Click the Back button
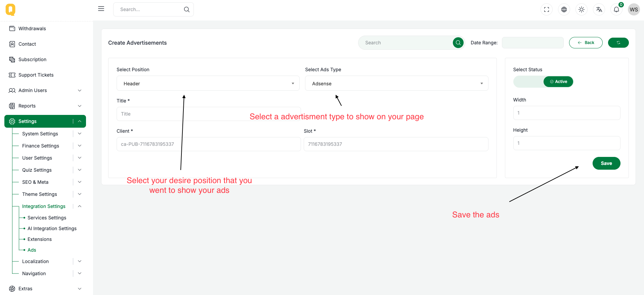The height and width of the screenshot is (295, 644). (x=586, y=43)
